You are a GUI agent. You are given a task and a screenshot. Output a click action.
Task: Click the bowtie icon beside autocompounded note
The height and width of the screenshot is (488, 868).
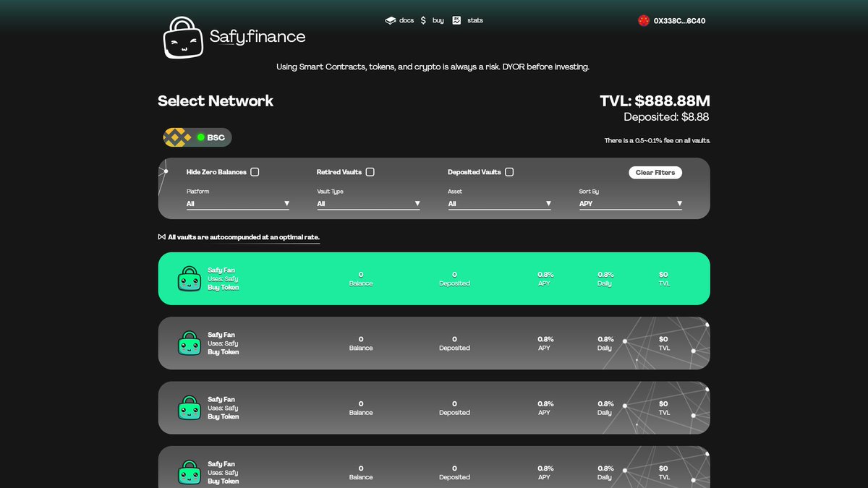(161, 236)
